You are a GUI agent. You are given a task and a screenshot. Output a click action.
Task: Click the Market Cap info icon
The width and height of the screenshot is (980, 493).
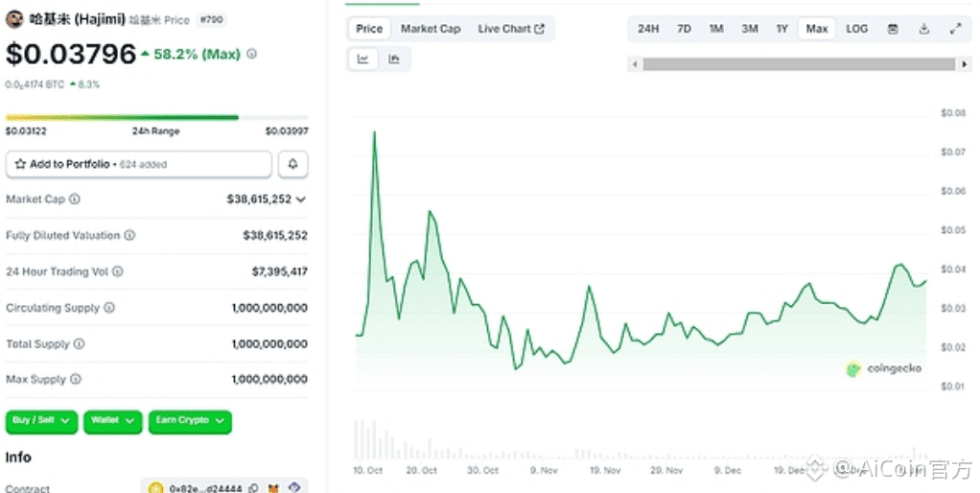point(75,200)
